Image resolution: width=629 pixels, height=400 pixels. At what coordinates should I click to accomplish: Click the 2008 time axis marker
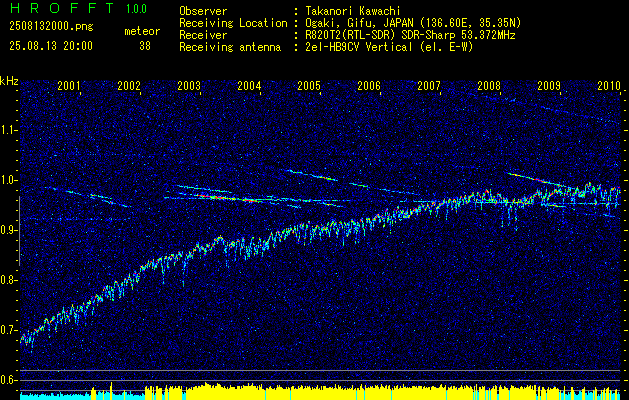[x=489, y=85]
